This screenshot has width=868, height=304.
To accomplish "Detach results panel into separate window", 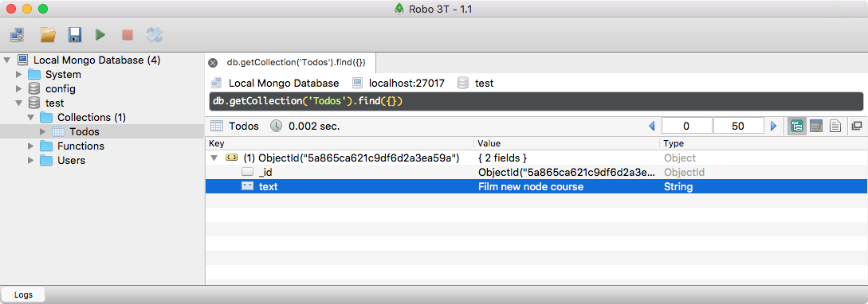I will [856, 126].
